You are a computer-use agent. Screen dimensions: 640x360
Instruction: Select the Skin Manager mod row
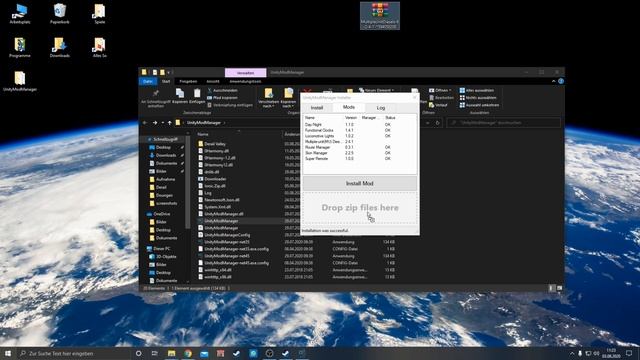(x=359, y=153)
